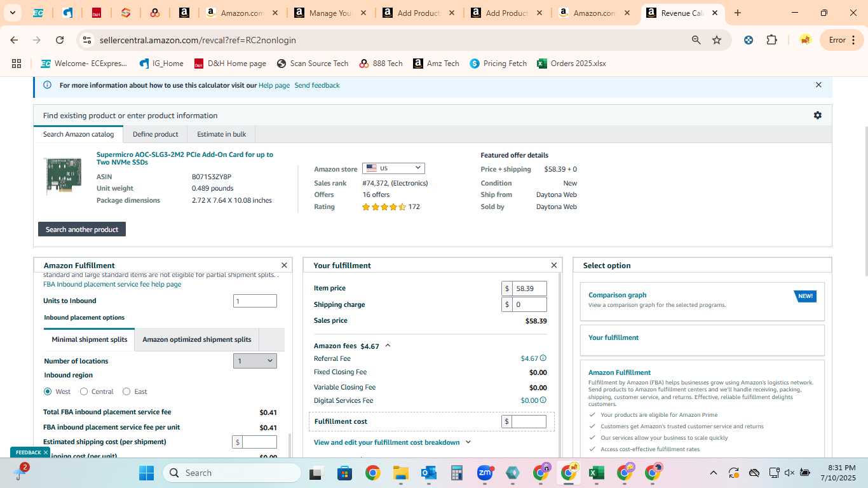Open the 888 Tech bookmark
This screenshot has height=488, width=868.
click(x=381, y=64)
